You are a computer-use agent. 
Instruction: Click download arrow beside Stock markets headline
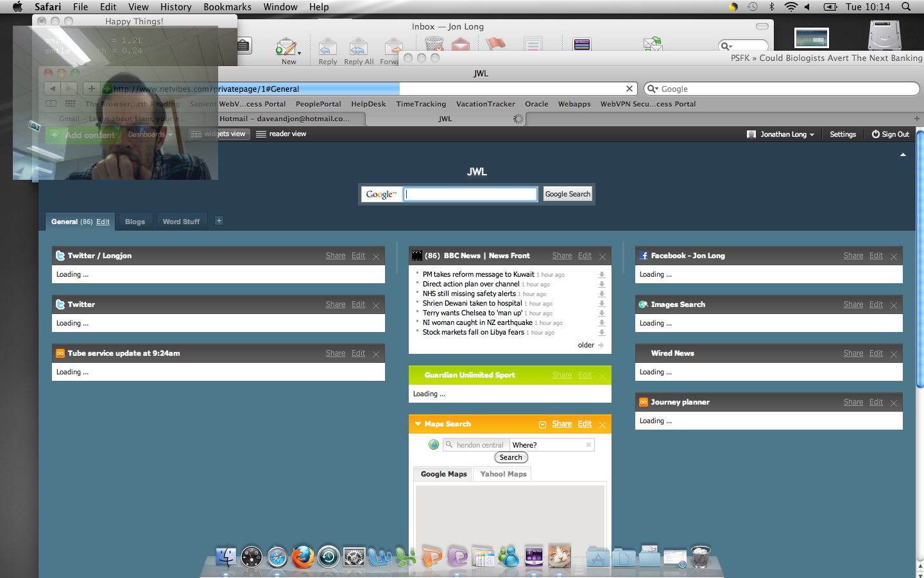click(x=602, y=333)
